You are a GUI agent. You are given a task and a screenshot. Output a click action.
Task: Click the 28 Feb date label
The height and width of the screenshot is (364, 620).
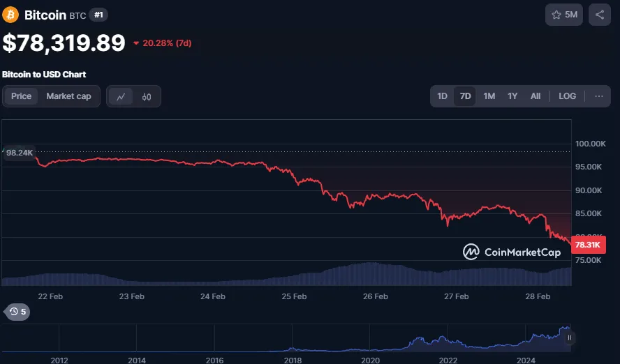[538, 296]
